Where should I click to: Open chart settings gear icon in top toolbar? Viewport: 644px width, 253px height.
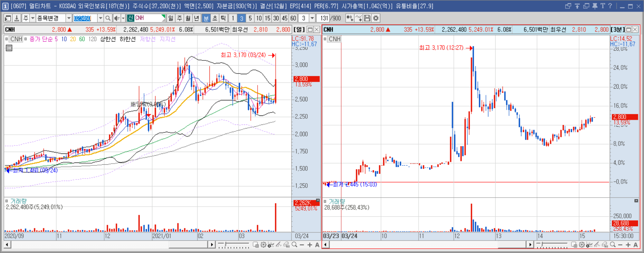click(376, 18)
